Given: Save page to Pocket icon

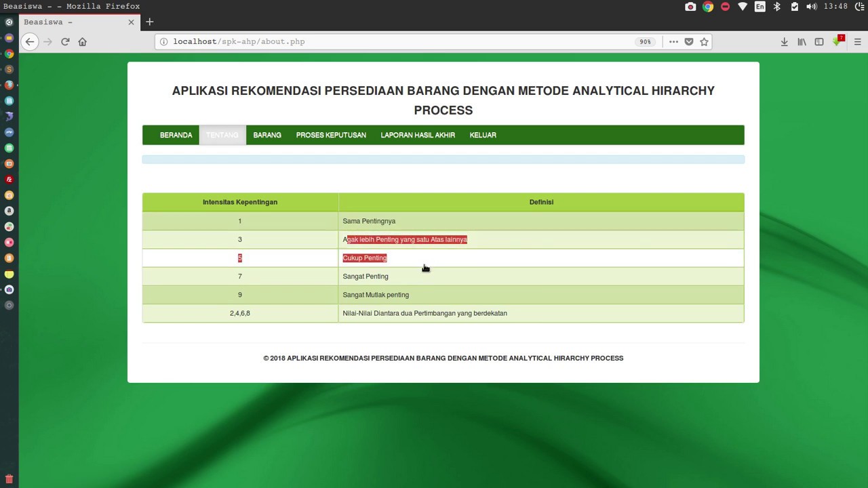Looking at the screenshot, I should point(689,41).
